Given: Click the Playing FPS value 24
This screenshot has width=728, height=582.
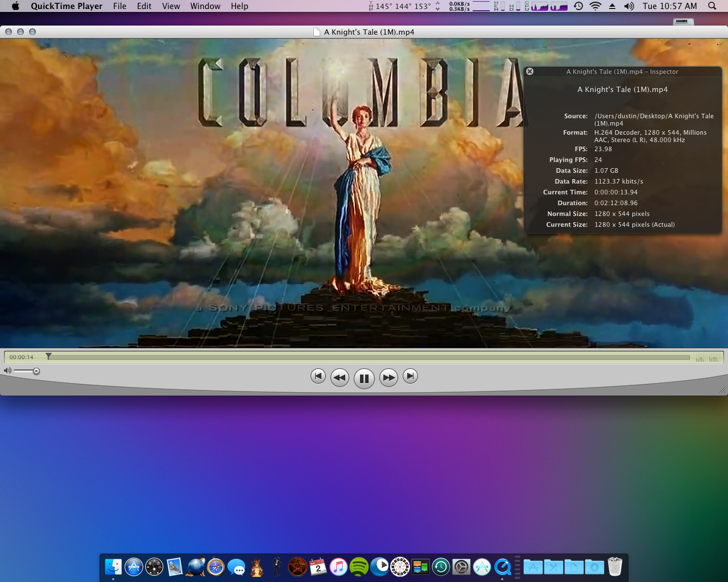Looking at the screenshot, I should (x=598, y=160).
